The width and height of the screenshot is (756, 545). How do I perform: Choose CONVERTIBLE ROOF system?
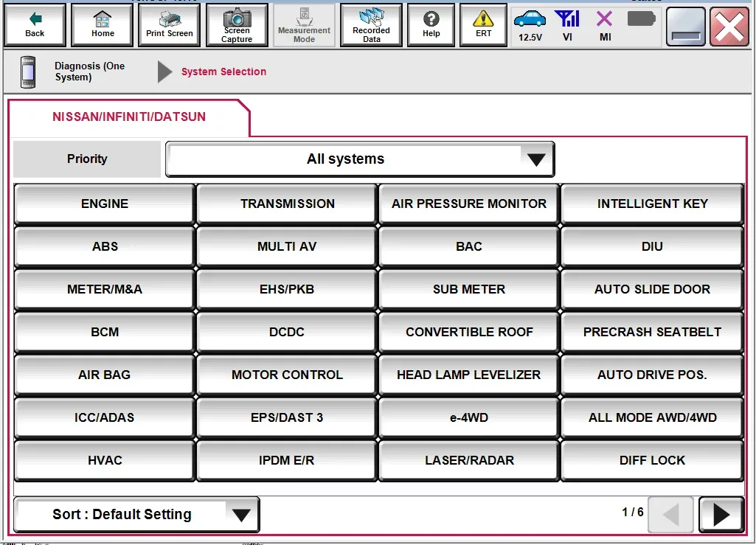click(x=469, y=333)
